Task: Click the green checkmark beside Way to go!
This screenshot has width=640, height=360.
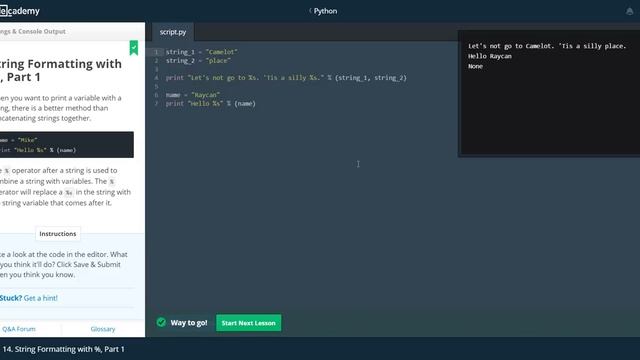Action: tap(161, 322)
